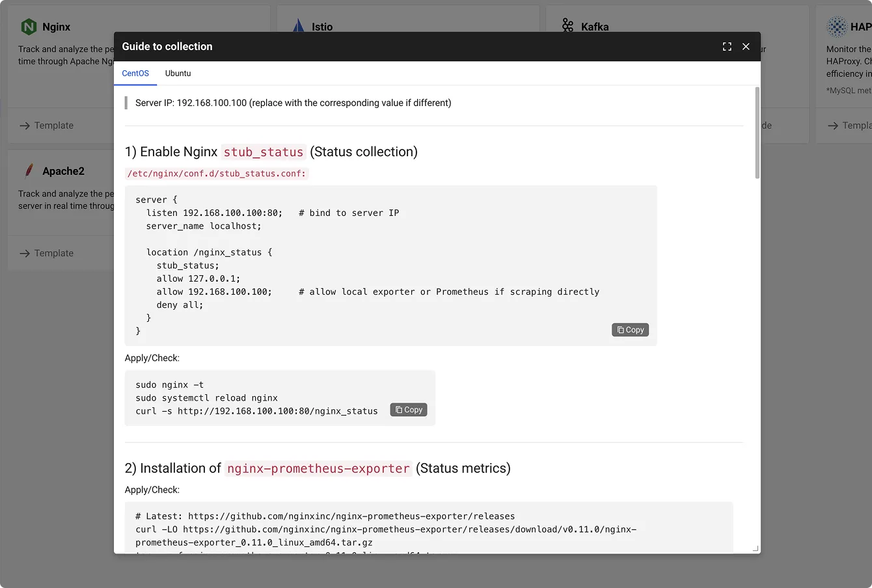Image resolution: width=872 pixels, height=588 pixels.
Task: Click the 'Server IP: 192.168.100.100' note text
Action: pos(293,103)
